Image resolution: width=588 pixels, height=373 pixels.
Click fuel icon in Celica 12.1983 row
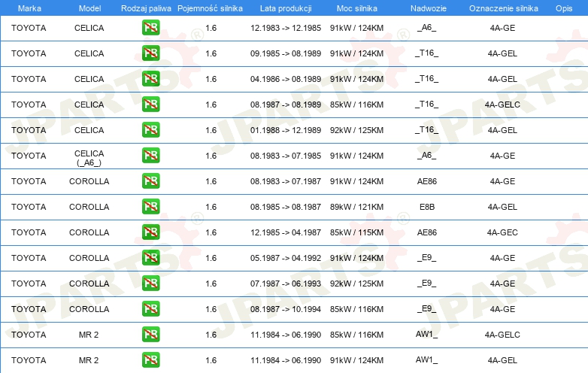point(150,28)
